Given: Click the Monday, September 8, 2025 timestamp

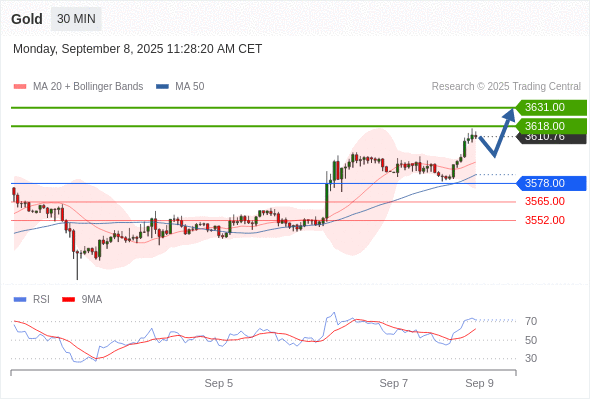Looking at the screenshot, I should tap(137, 49).
